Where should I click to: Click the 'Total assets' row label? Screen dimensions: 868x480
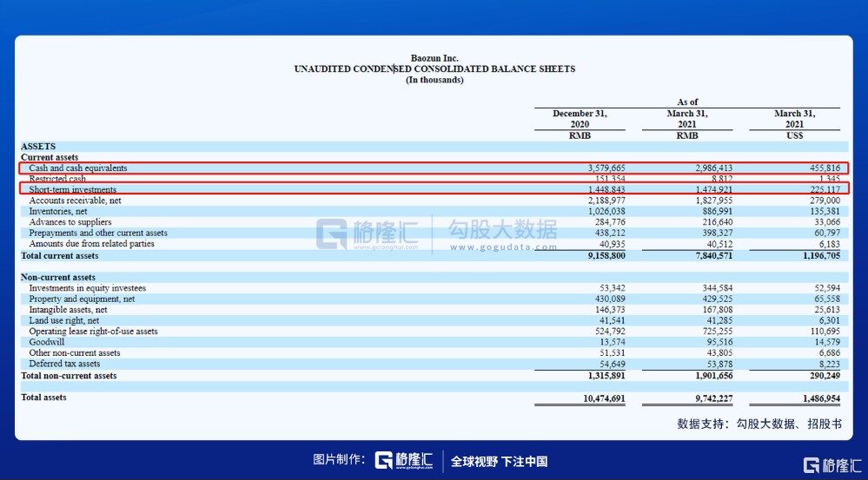click(x=43, y=398)
